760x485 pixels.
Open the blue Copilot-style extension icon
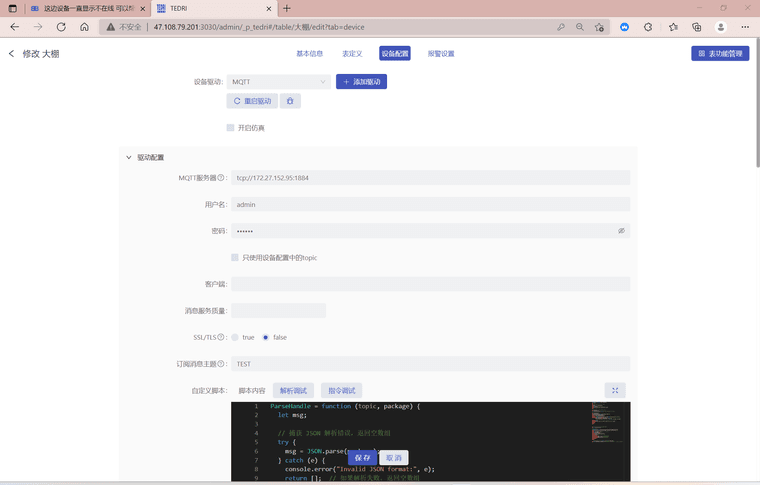pos(624,27)
